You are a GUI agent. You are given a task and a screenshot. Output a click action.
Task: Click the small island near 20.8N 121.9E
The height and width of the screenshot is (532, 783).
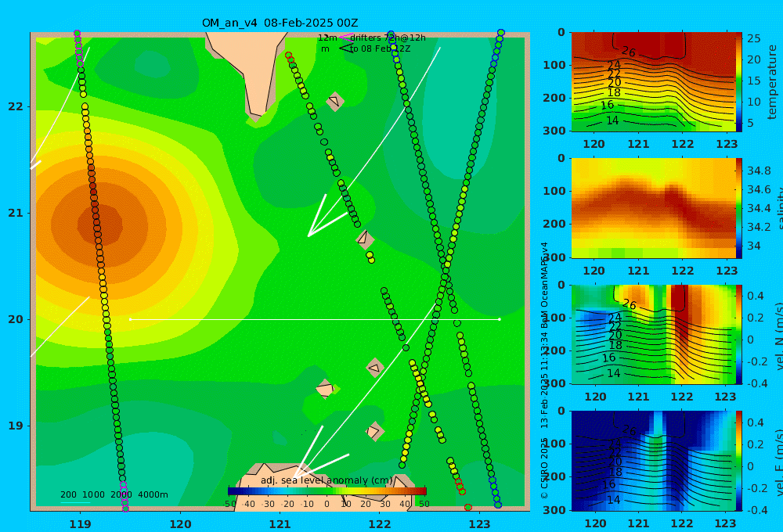[365, 239]
